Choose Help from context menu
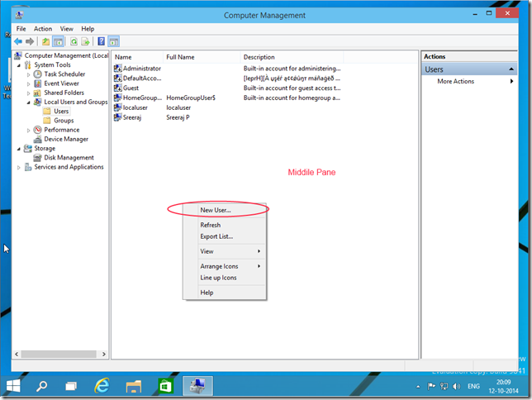The height and width of the screenshot is (400, 532). pyautogui.click(x=225, y=293)
